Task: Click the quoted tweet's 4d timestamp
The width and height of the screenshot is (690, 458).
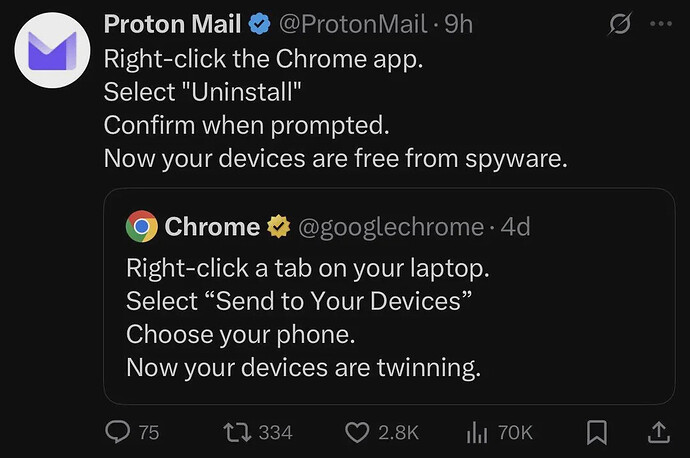Action: point(515,227)
